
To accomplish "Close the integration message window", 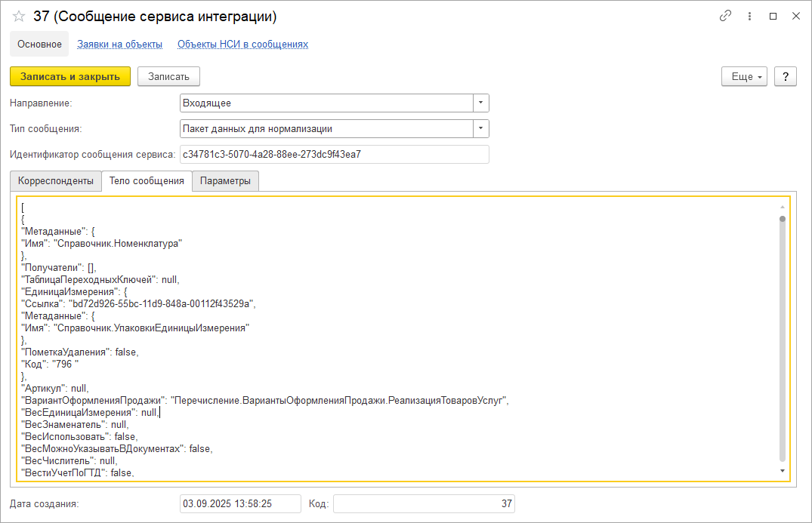I will point(795,16).
